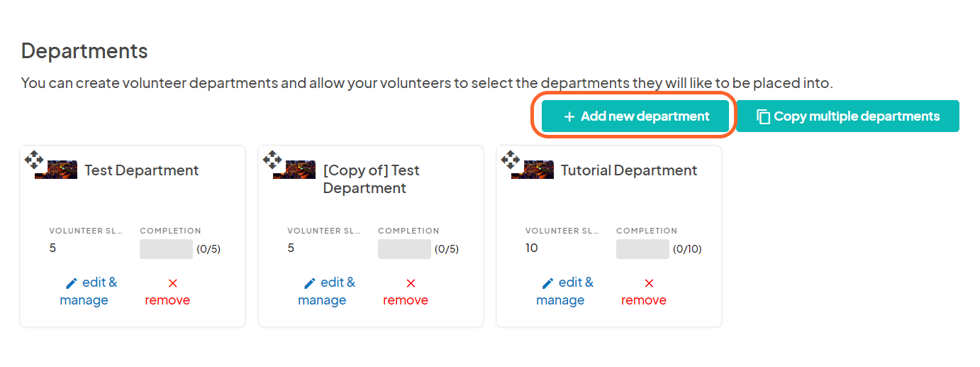Click the Tutorial Department completion progress bar
The height and width of the screenshot is (367, 980).
(x=642, y=249)
